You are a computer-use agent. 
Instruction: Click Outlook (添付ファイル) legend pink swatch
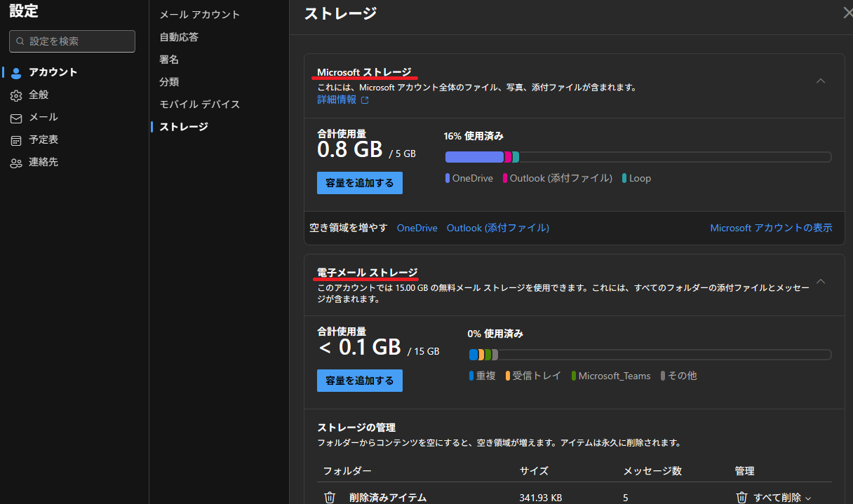coord(505,178)
